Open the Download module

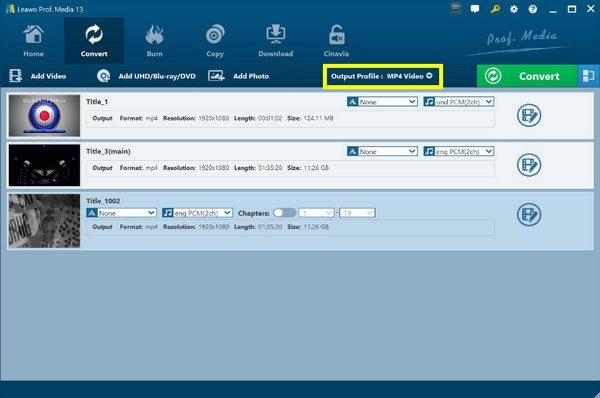point(276,41)
